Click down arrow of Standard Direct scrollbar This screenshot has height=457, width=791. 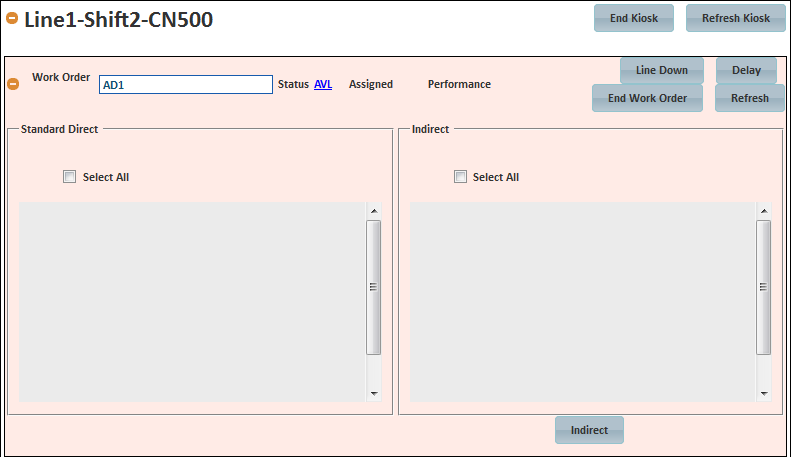click(x=374, y=393)
